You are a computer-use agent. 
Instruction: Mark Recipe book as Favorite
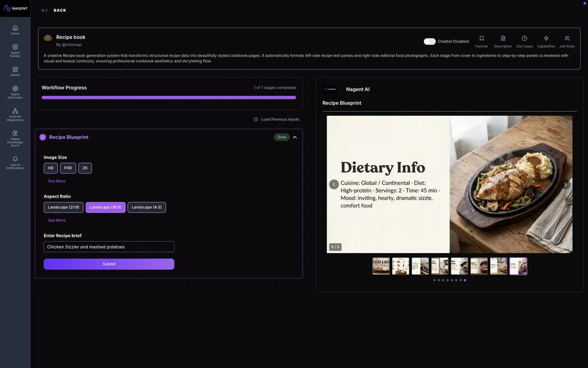point(481,41)
